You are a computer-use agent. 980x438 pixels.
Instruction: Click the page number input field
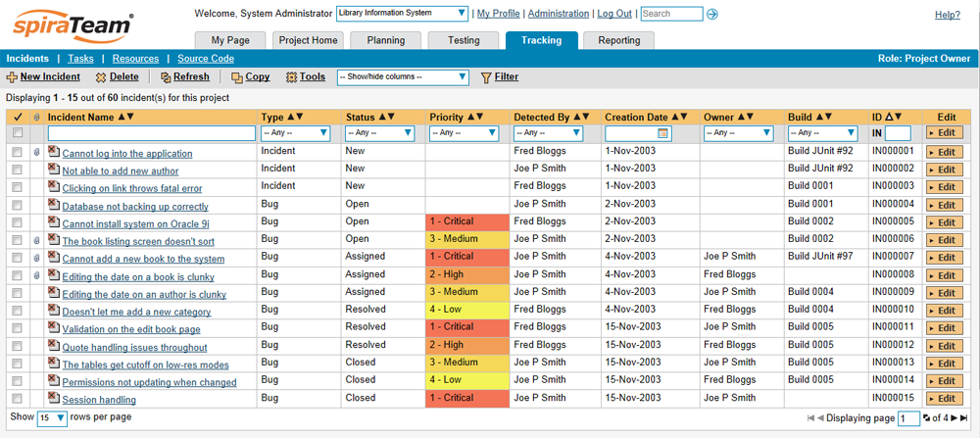coord(908,418)
